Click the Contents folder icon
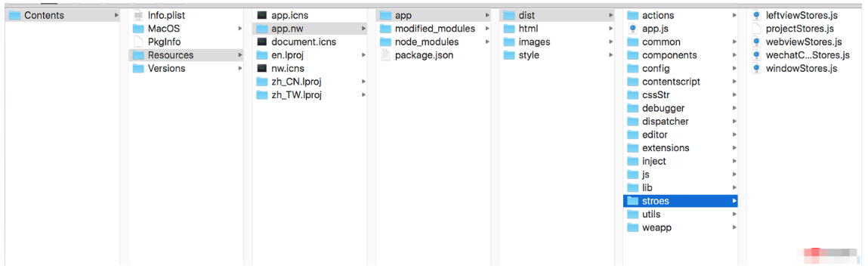 (16, 16)
